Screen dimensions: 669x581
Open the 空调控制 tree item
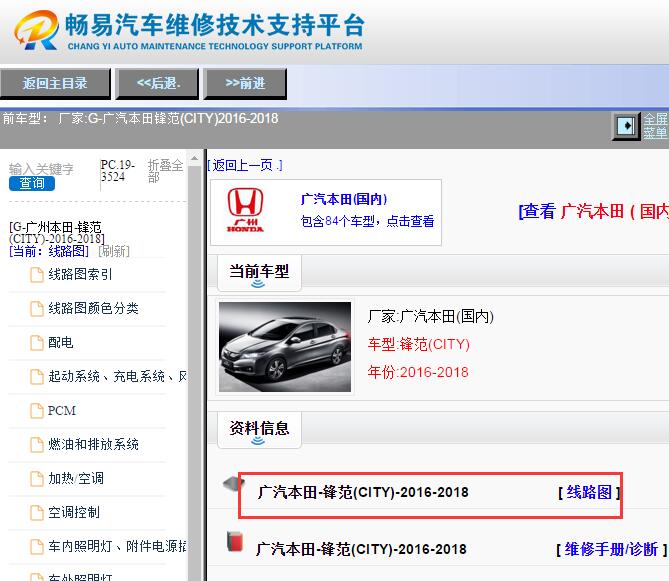(x=74, y=512)
